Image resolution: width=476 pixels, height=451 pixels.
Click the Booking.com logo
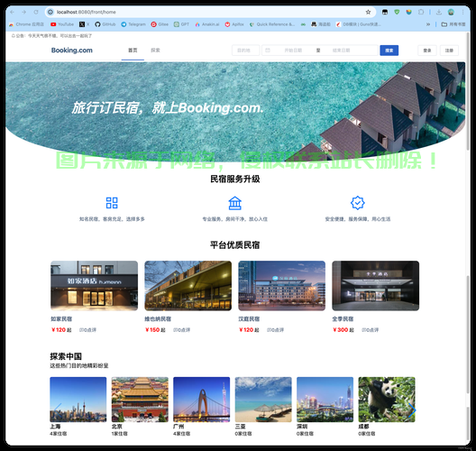tap(72, 51)
